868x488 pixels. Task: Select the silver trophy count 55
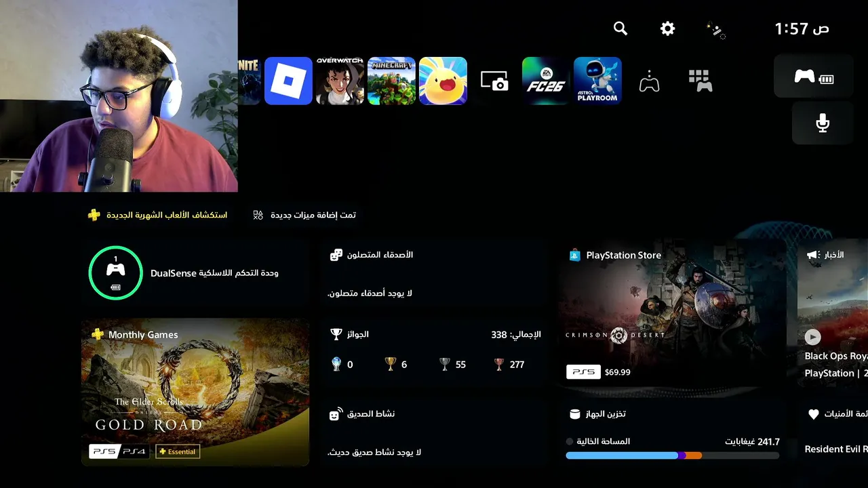pyautogui.click(x=452, y=365)
